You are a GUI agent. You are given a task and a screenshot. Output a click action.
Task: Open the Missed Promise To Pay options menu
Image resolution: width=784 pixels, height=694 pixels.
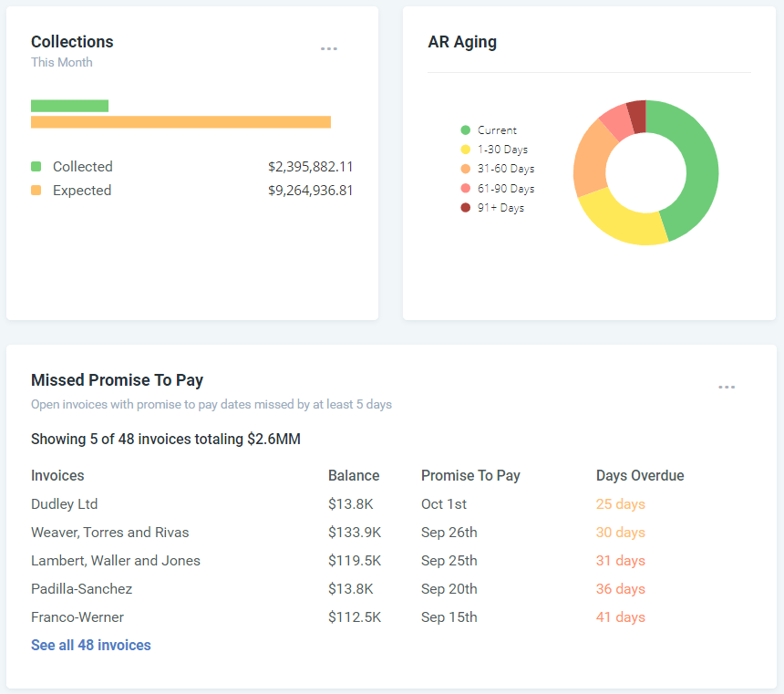[x=727, y=387]
